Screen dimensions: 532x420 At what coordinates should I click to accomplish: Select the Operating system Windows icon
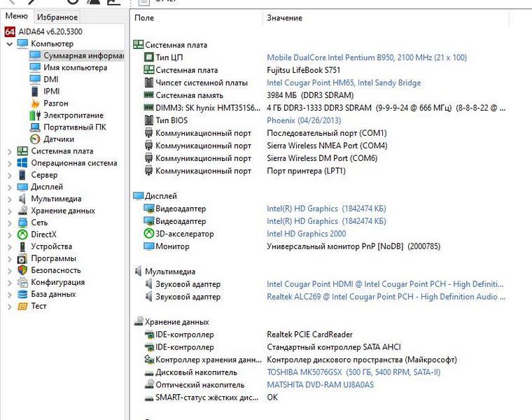click(x=22, y=163)
